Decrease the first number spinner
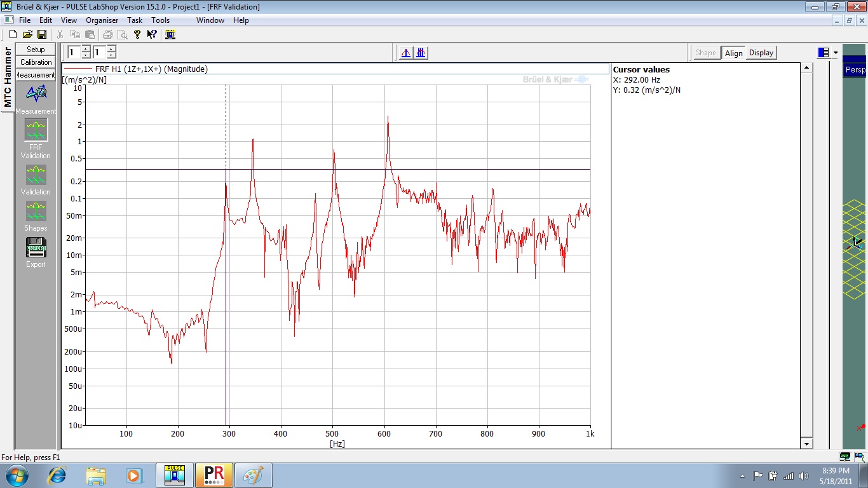Image resolution: width=868 pixels, height=488 pixels. click(x=86, y=55)
